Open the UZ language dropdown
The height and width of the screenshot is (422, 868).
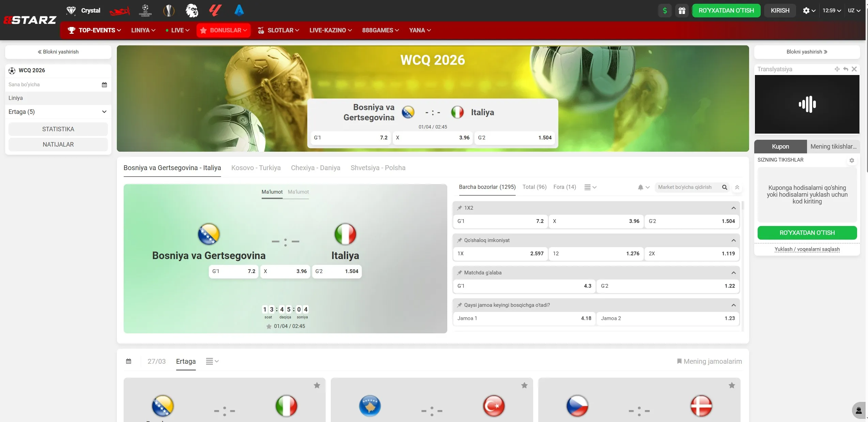pyautogui.click(x=854, y=11)
